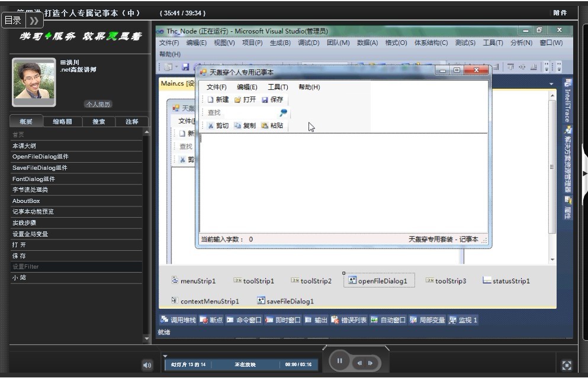The height and width of the screenshot is (378, 588).
Task: Click the 个人简历 button under the instructor
Action: (98, 104)
